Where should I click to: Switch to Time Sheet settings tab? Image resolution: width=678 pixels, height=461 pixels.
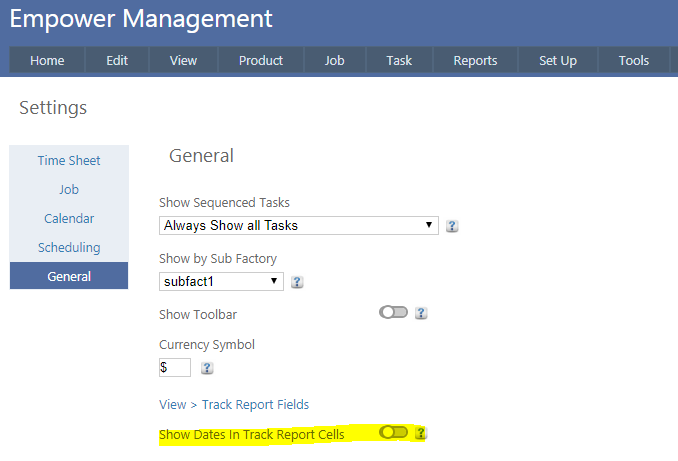[x=69, y=160]
